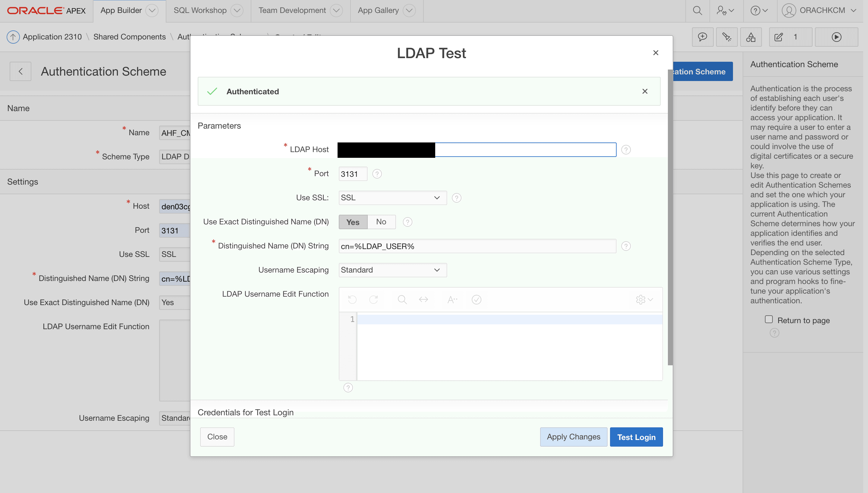Open the Use SSL dropdown in dialog

tap(392, 198)
